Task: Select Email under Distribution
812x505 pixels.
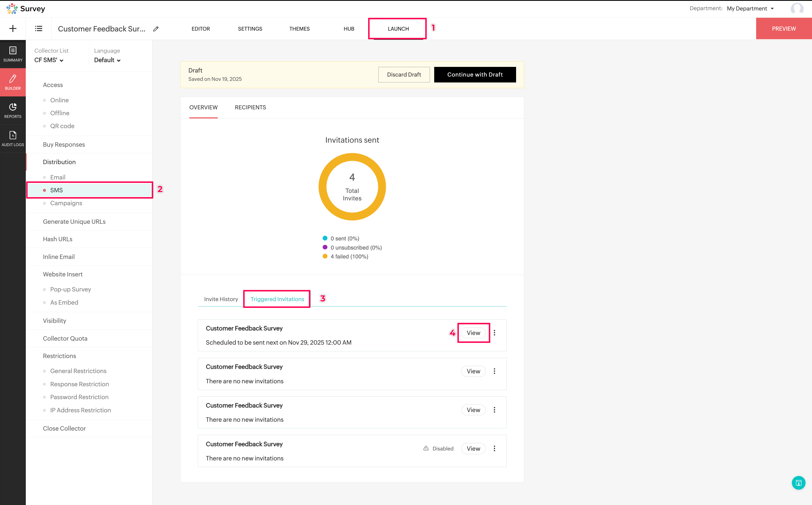Action: pos(57,177)
